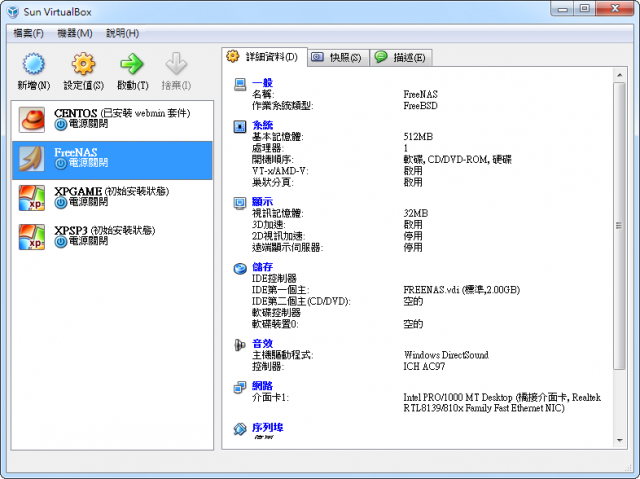
Task: Select the XPGAME (初始安裝狀態) machine
Action: [112, 198]
